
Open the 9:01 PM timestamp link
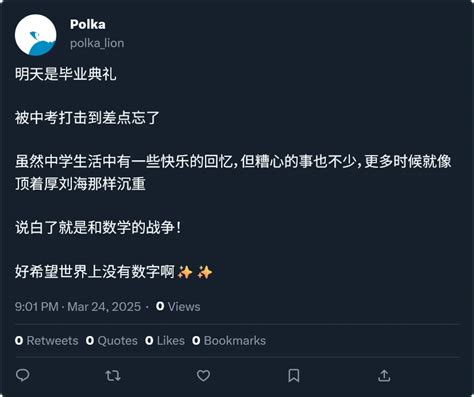pos(37,307)
